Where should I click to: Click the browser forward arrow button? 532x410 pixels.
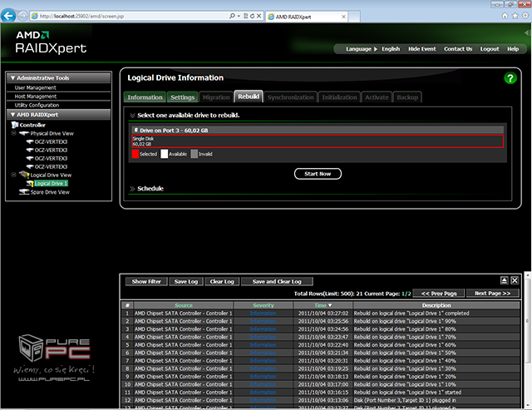point(22,16)
